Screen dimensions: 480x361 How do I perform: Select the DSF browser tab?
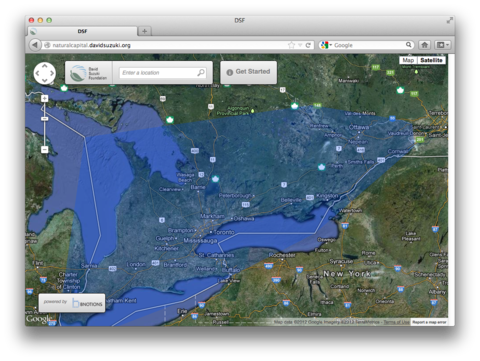point(83,31)
